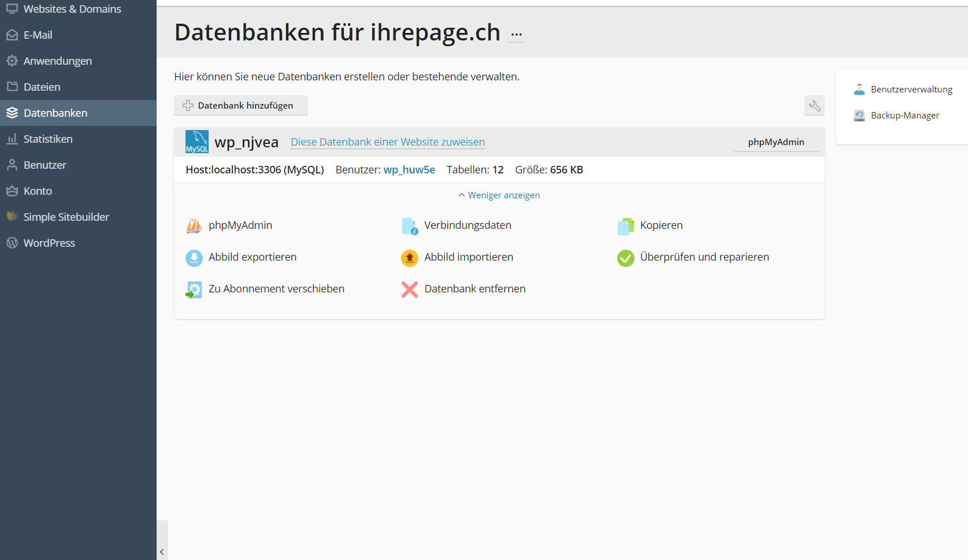Open the WordPress section in the sidebar
This screenshot has height=560, width=968.
[x=49, y=243]
